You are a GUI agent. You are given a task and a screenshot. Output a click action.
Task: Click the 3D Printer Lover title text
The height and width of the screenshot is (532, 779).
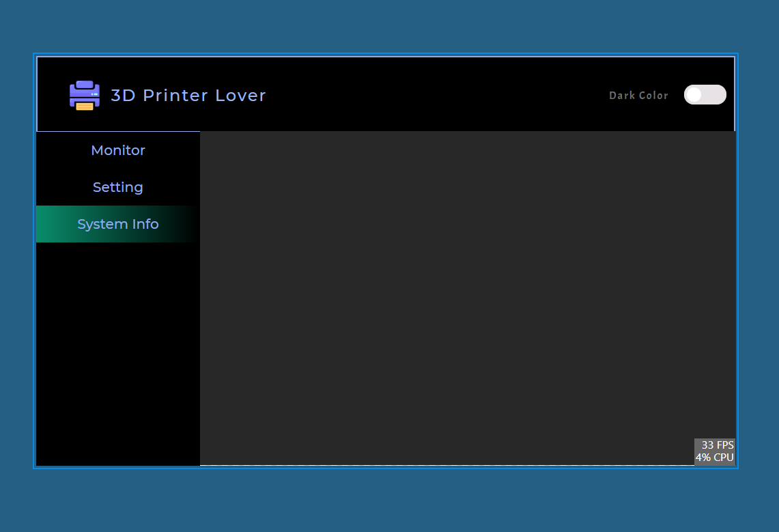point(188,96)
